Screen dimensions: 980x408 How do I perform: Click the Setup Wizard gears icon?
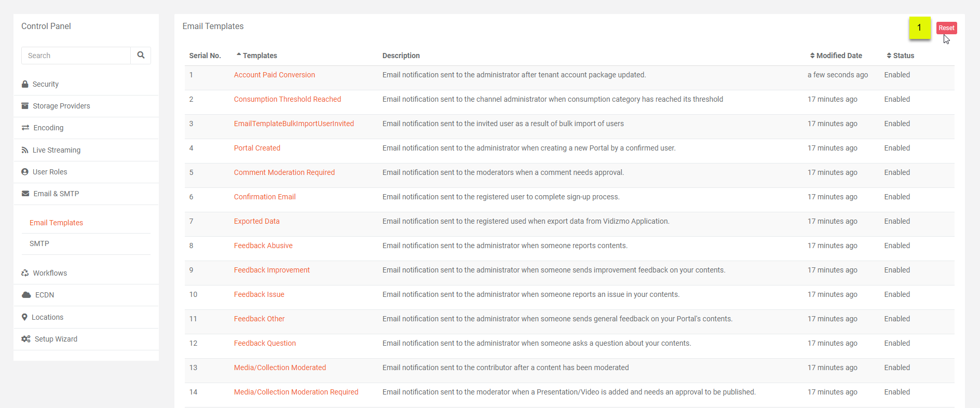click(x=26, y=339)
